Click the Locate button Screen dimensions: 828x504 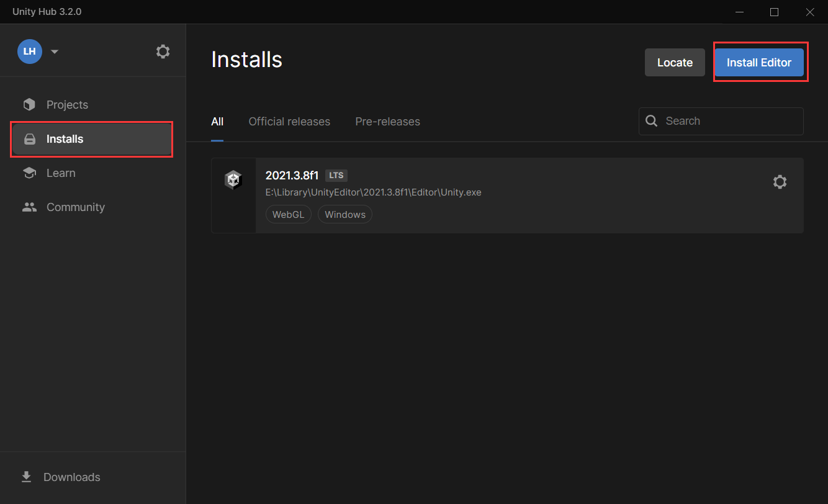tap(675, 63)
